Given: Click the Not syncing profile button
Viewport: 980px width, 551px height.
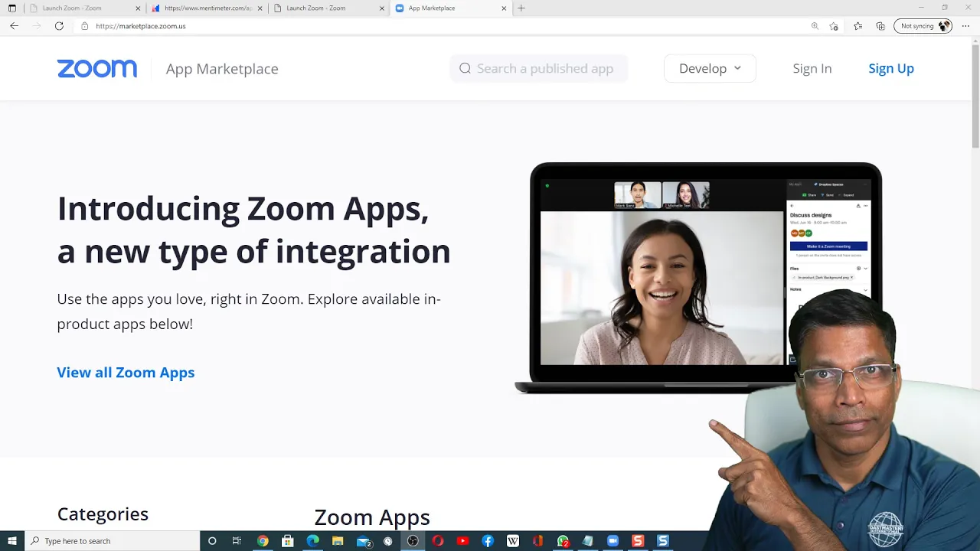Looking at the screenshot, I should 923,26.
